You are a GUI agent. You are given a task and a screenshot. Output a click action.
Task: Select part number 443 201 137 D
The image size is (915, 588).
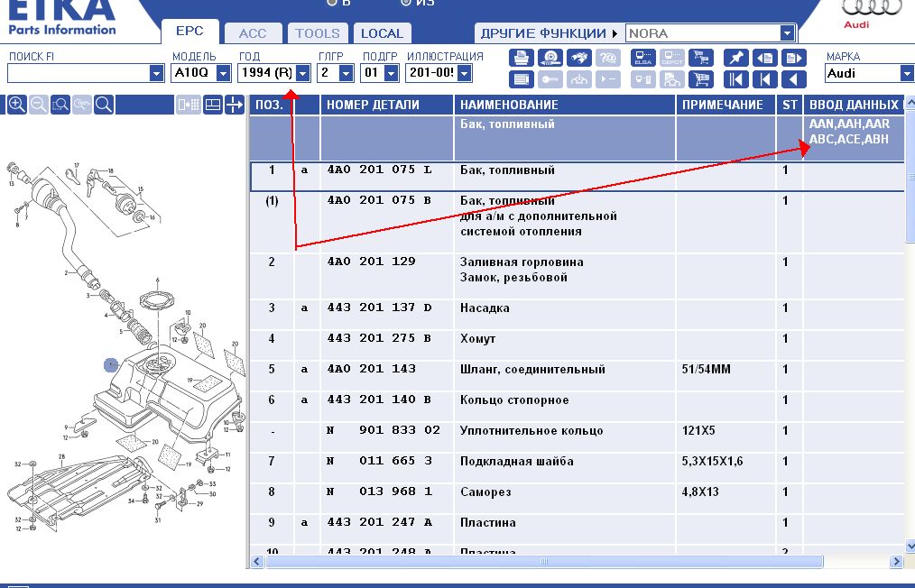pyautogui.click(x=379, y=308)
